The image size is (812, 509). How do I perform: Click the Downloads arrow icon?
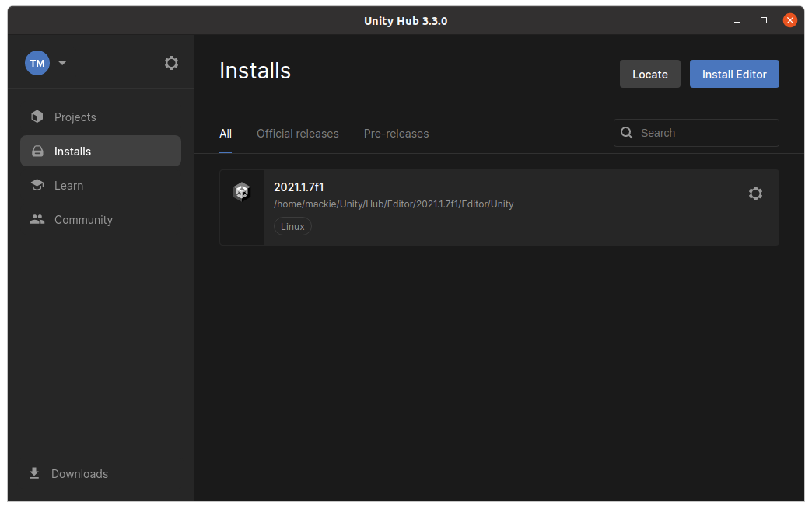click(34, 473)
